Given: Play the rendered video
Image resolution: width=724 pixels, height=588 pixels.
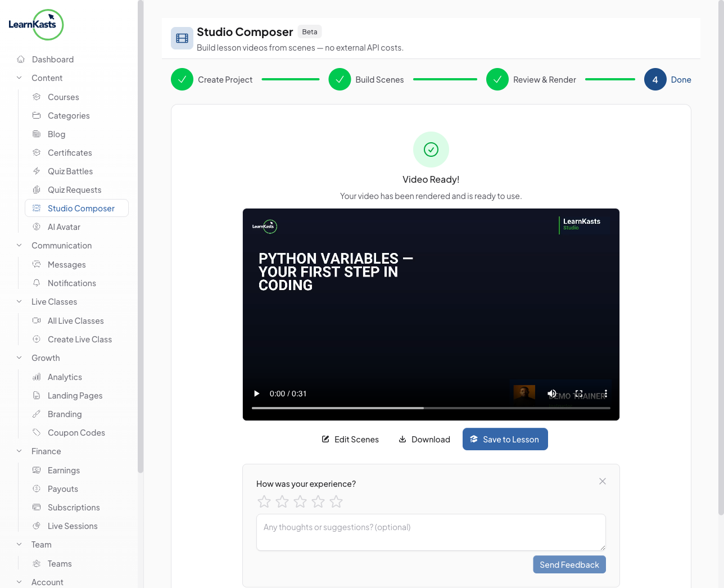Looking at the screenshot, I should pyautogui.click(x=257, y=393).
